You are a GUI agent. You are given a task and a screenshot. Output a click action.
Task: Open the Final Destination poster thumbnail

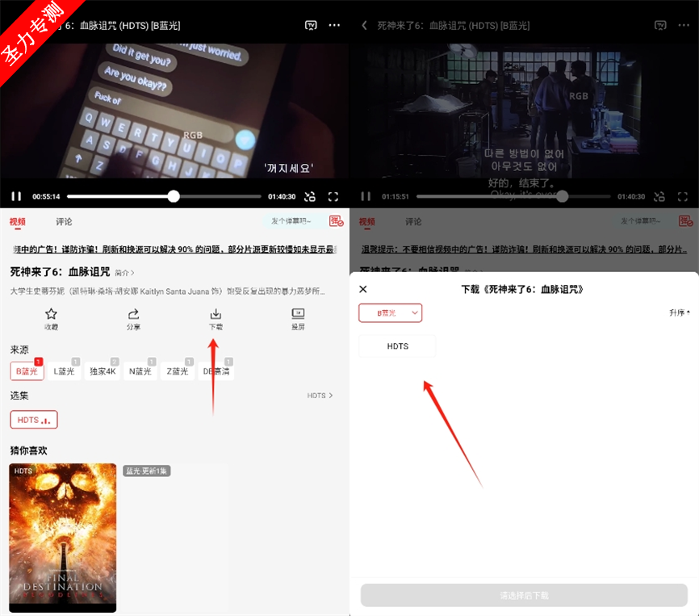pyautogui.click(x=62, y=538)
